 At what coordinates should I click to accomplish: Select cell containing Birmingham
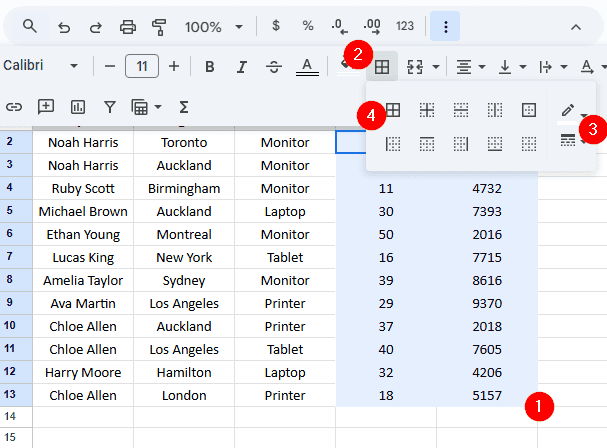(184, 189)
